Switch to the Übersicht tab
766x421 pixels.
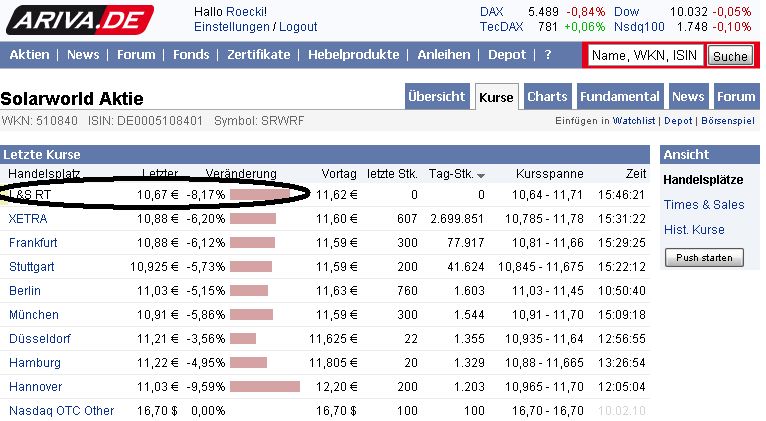[437, 97]
